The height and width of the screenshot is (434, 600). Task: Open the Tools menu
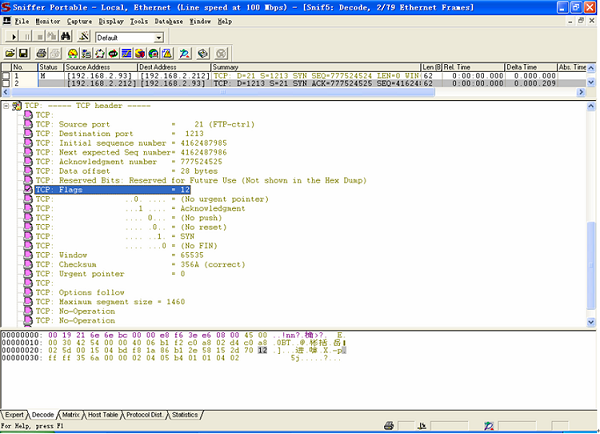pyautogui.click(x=138, y=20)
